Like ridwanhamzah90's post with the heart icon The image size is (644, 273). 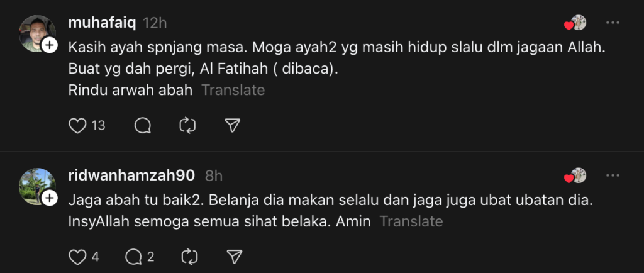coord(77,257)
